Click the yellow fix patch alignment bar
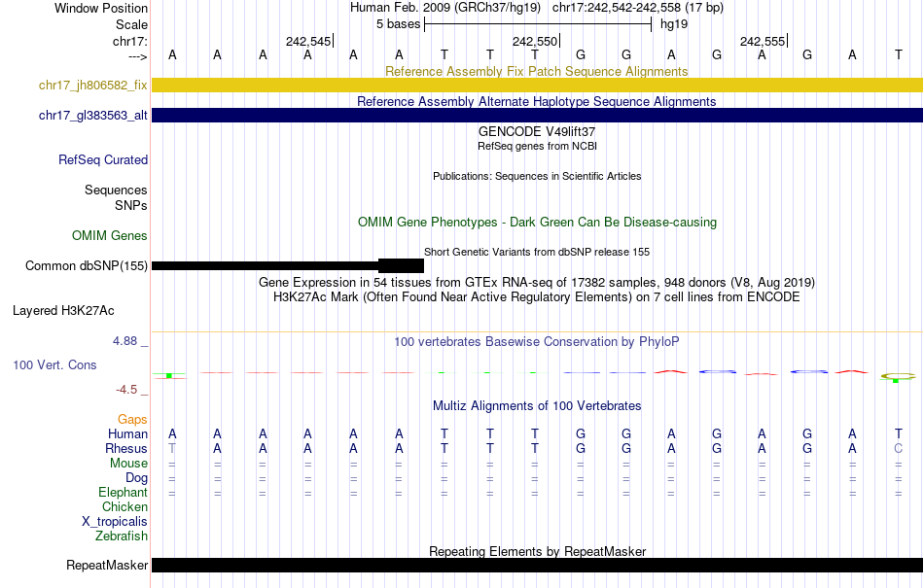924x588 pixels. point(537,85)
